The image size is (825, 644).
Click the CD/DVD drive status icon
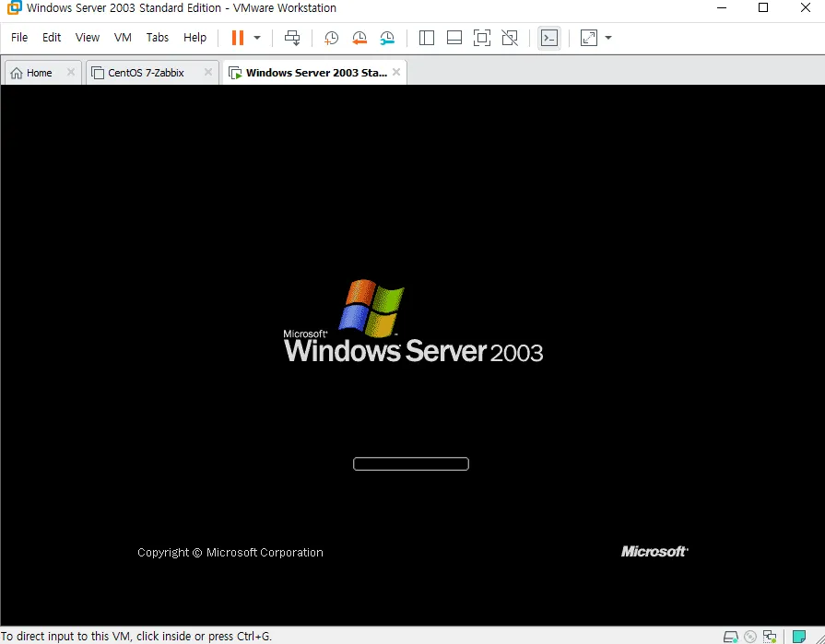(x=750, y=637)
